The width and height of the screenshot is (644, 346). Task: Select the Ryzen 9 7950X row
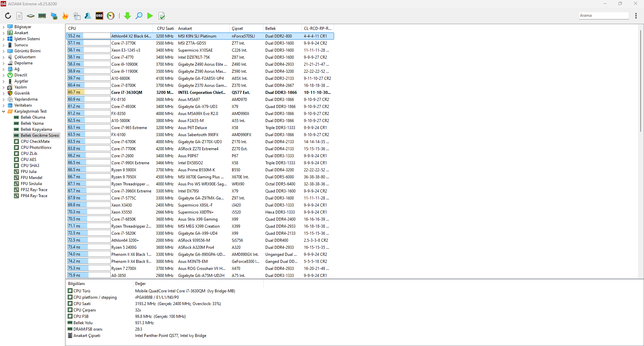(200, 177)
